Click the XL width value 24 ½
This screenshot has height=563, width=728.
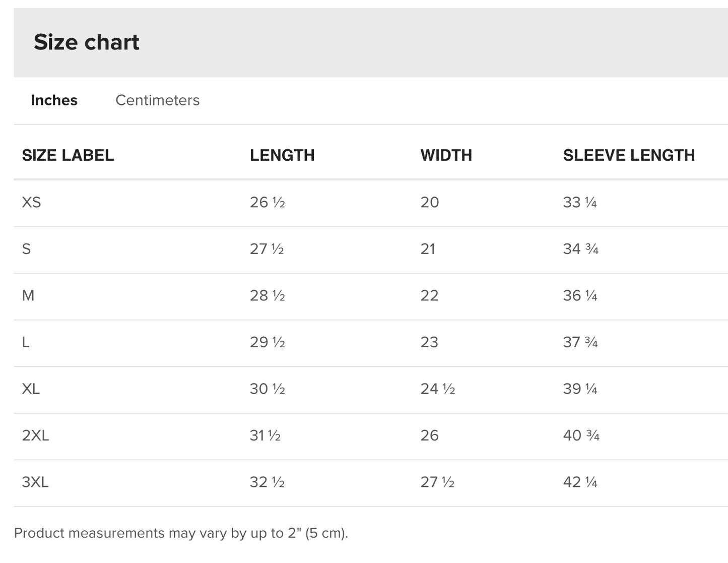click(437, 389)
